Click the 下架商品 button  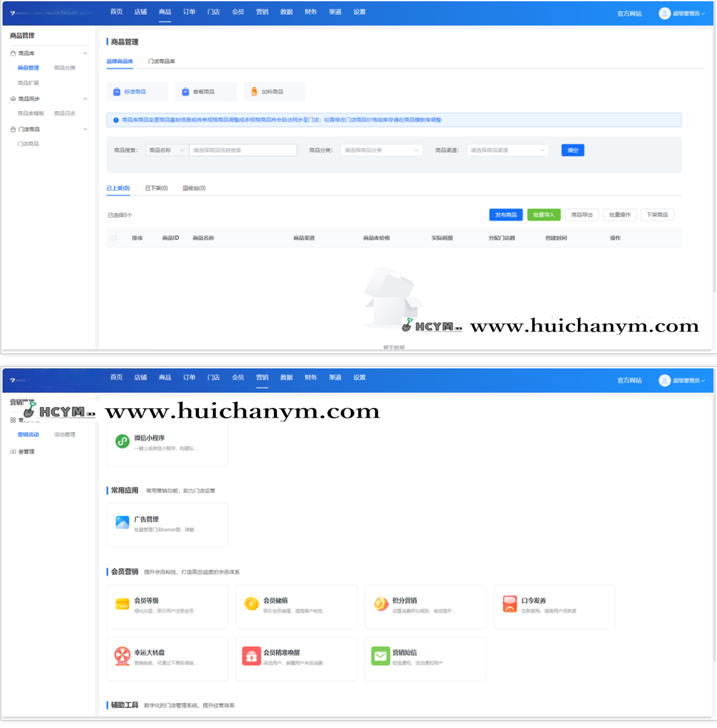pos(657,215)
